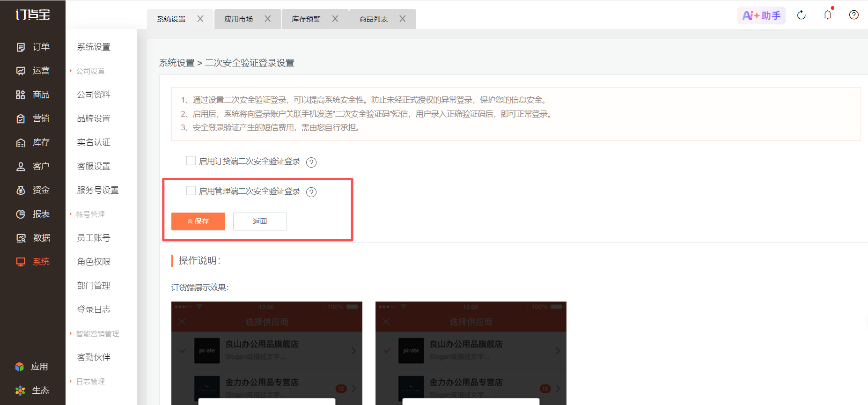Open the help question-mark icon in top bar
This screenshot has width=868, height=405.
pos(854,15)
